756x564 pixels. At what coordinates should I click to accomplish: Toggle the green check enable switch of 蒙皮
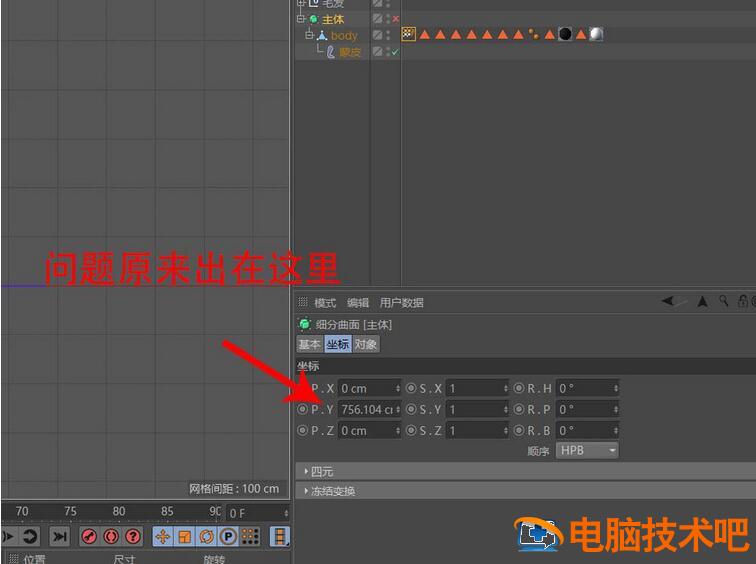pos(395,52)
